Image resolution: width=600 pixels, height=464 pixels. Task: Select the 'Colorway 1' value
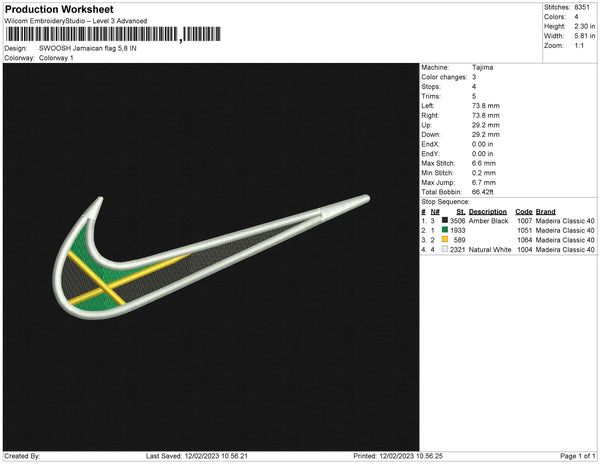point(56,58)
